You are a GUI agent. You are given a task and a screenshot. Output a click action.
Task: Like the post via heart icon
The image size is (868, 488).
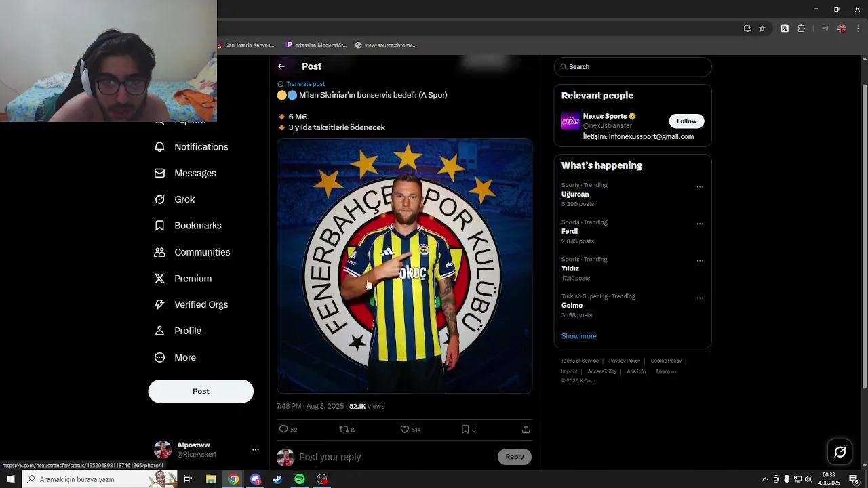404,429
